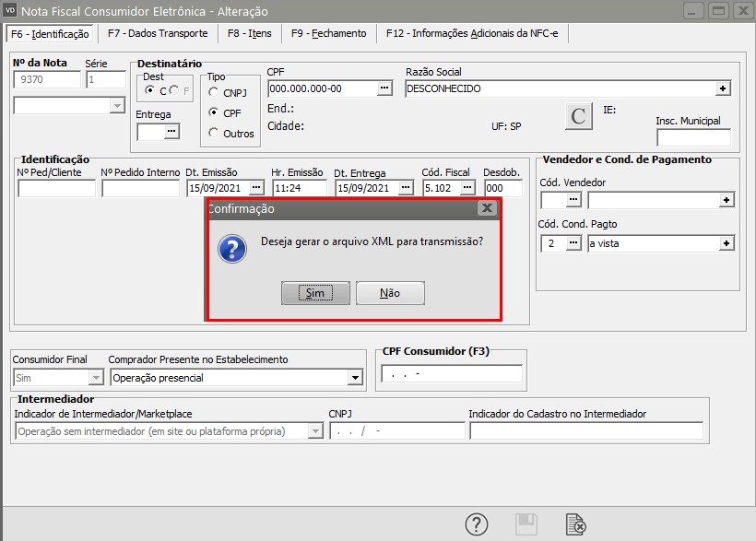Open Cód. Fiscal lookup ellipsis button
Screen dimensions: 756x541
467,188
